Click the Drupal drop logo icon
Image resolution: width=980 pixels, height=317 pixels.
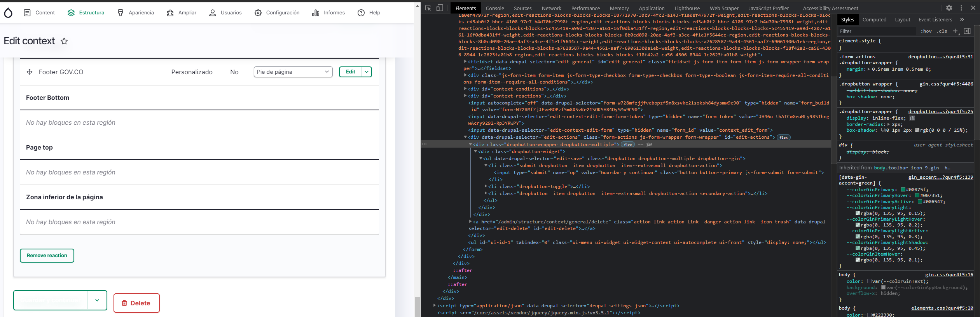tap(8, 13)
